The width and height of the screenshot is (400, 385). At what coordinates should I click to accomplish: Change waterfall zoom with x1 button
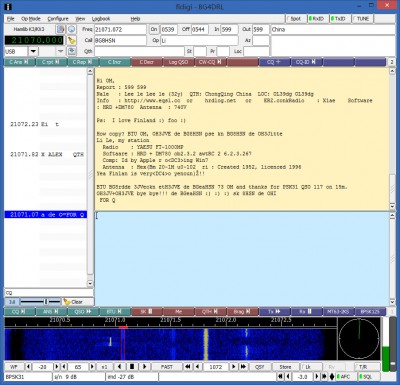pos(105,367)
